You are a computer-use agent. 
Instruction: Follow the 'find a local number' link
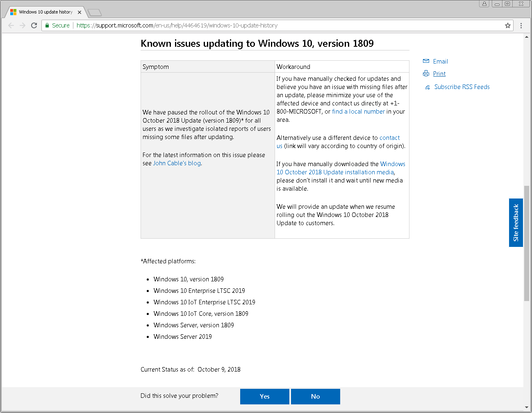[x=358, y=112]
